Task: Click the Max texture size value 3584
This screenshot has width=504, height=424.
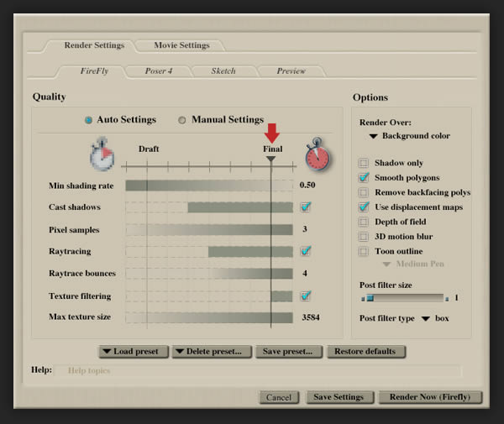Action: click(311, 317)
